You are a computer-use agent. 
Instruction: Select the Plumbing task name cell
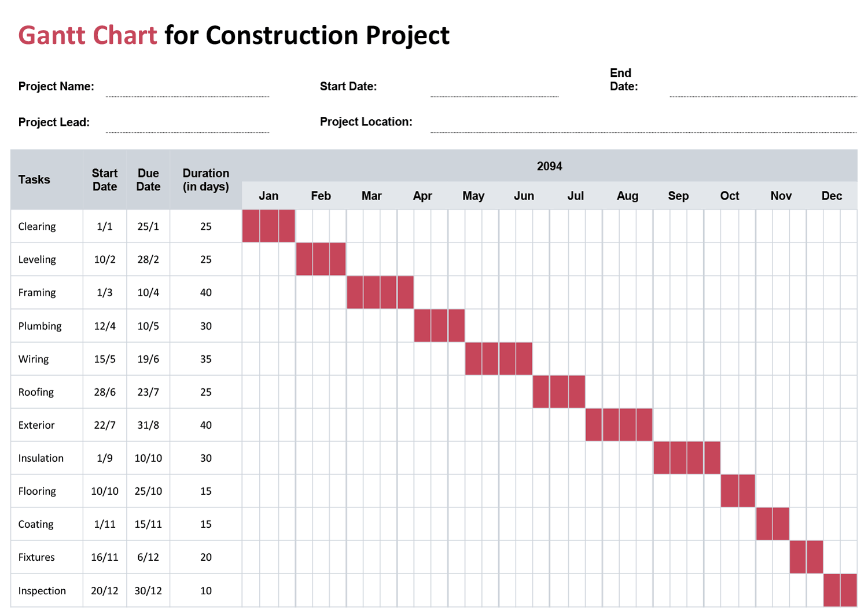(x=40, y=326)
